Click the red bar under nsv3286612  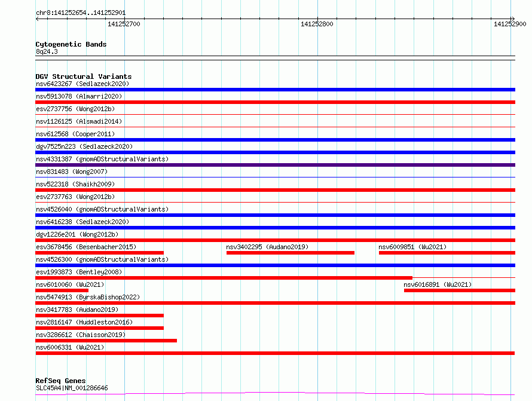[106, 341]
